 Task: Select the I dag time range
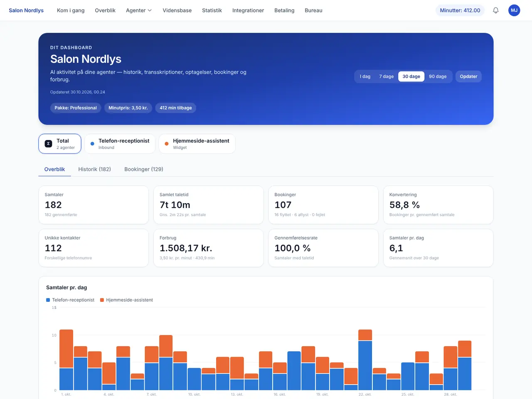[365, 76]
